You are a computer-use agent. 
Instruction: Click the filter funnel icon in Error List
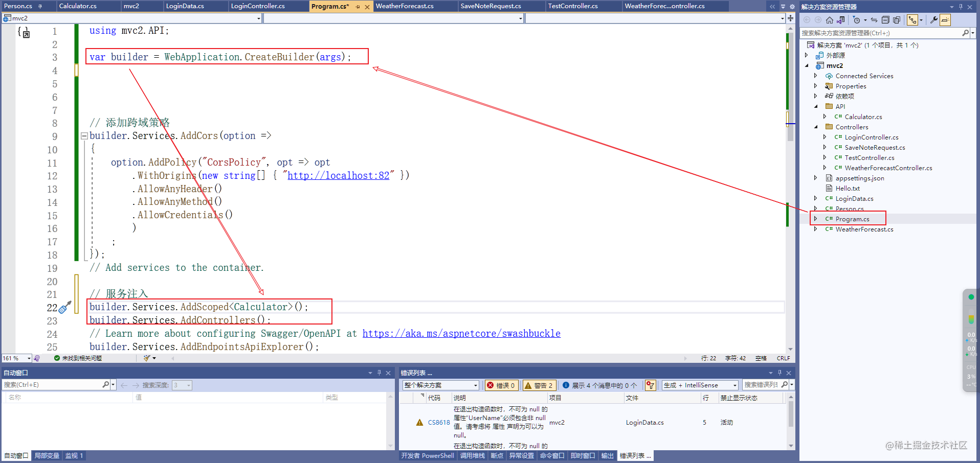pyautogui.click(x=650, y=385)
